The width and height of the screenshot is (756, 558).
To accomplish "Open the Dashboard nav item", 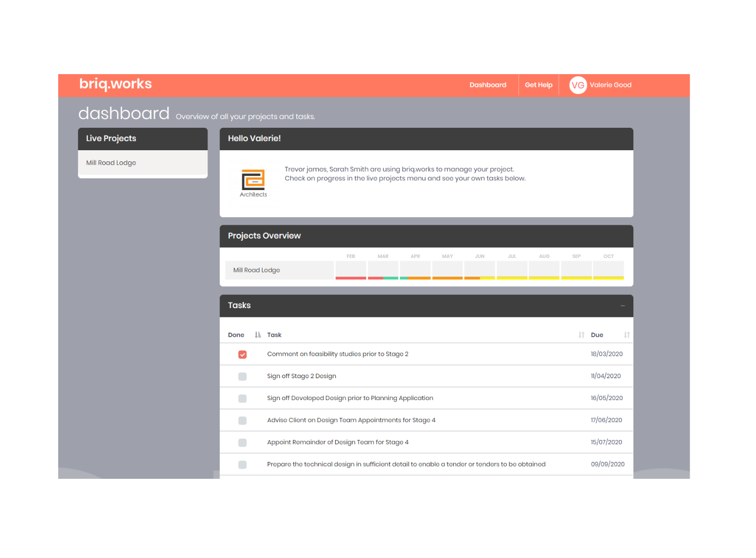I will coord(488,85).
